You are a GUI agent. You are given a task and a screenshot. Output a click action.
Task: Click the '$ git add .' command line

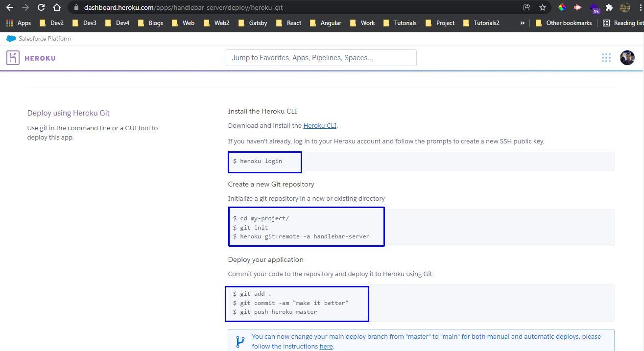pos(252,294)
